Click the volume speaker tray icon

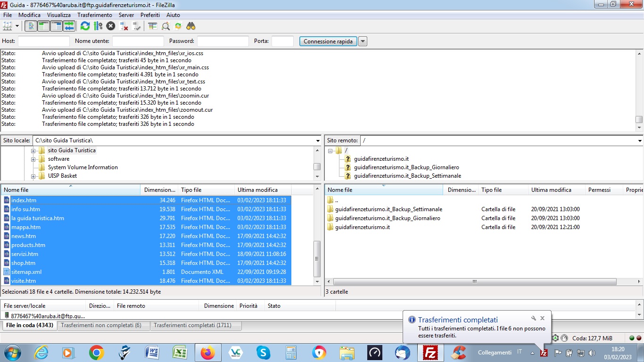coord(592,353)
